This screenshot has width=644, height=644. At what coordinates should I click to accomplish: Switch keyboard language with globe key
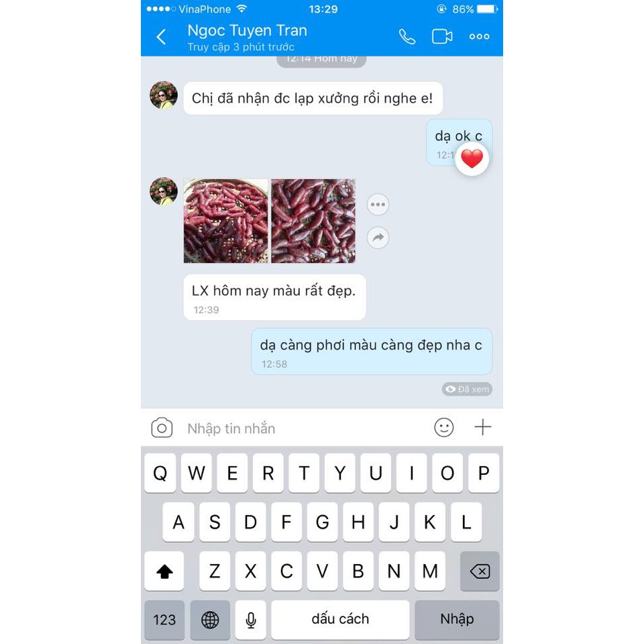tap(210, 619)
